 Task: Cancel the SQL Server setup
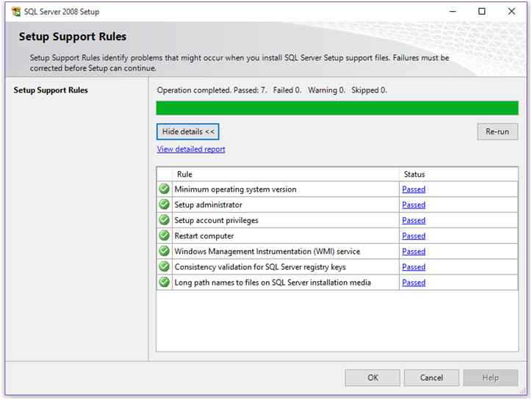431,378
